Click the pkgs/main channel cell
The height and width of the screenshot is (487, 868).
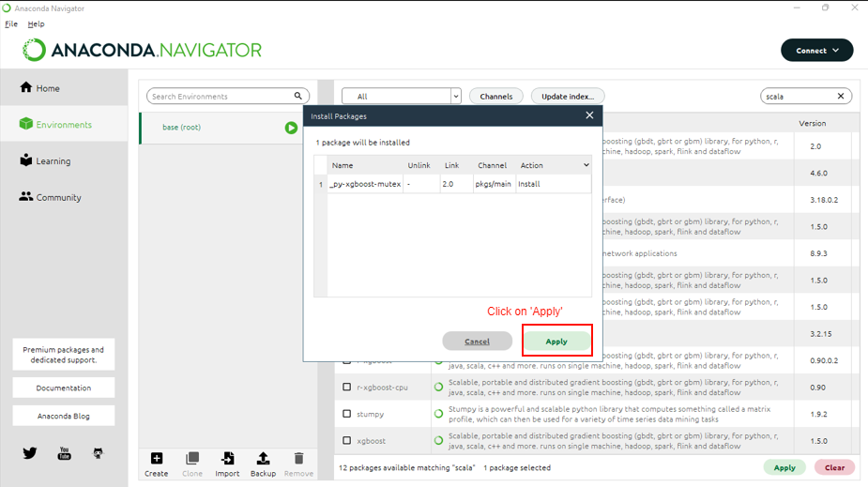coord(493,184)
